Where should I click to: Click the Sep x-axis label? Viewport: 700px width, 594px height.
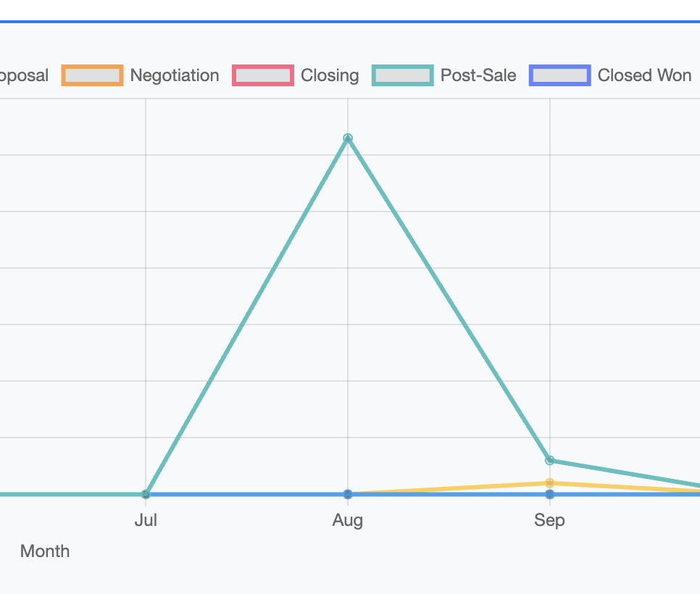550,520
